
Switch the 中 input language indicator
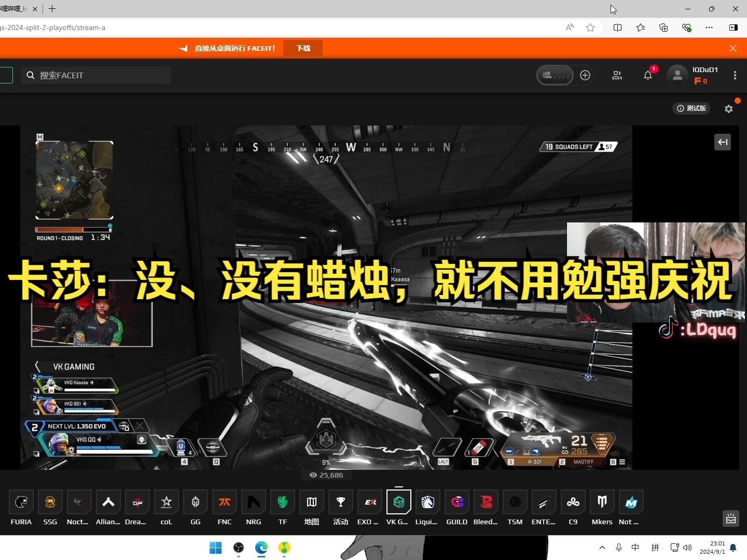tap(635, 548)
